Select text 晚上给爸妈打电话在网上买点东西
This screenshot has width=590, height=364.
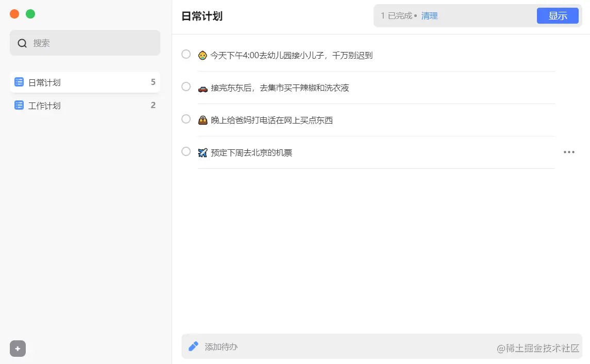click(x=272, y=120)
